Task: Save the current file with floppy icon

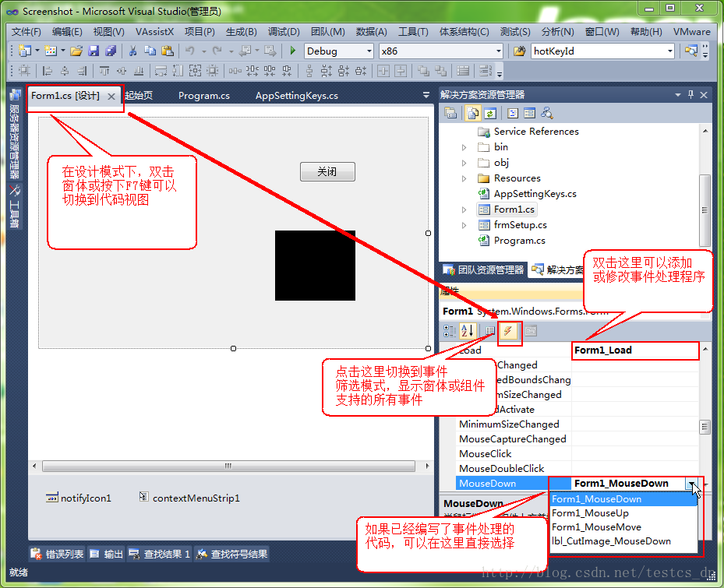Action: (x=94, y=51)
